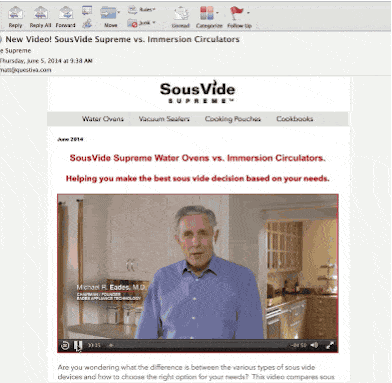
Task: Click the video frame of Michael Eades
Action: 198,267
